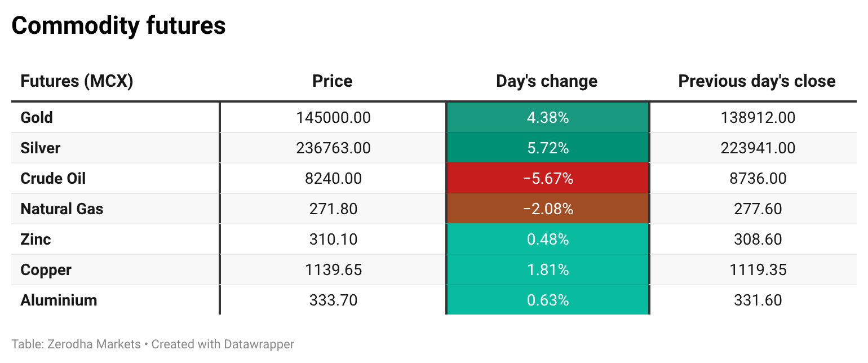Click the Natural Gas row label
The width and height of the screenshot is (868, 363).
pos(62,209)
